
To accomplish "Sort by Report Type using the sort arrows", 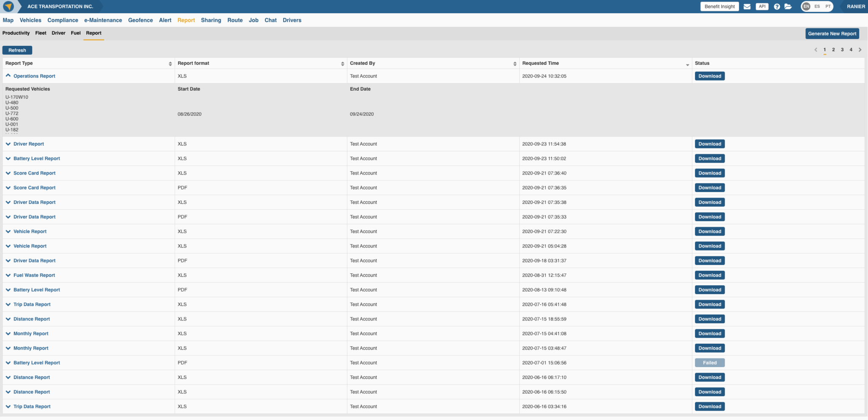I will point(169,63).
